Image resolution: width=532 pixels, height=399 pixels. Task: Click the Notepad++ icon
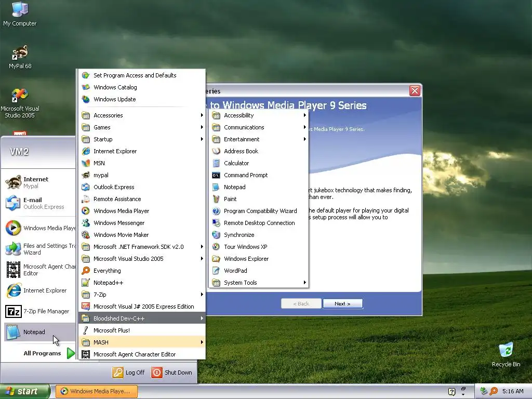point(86,283)
